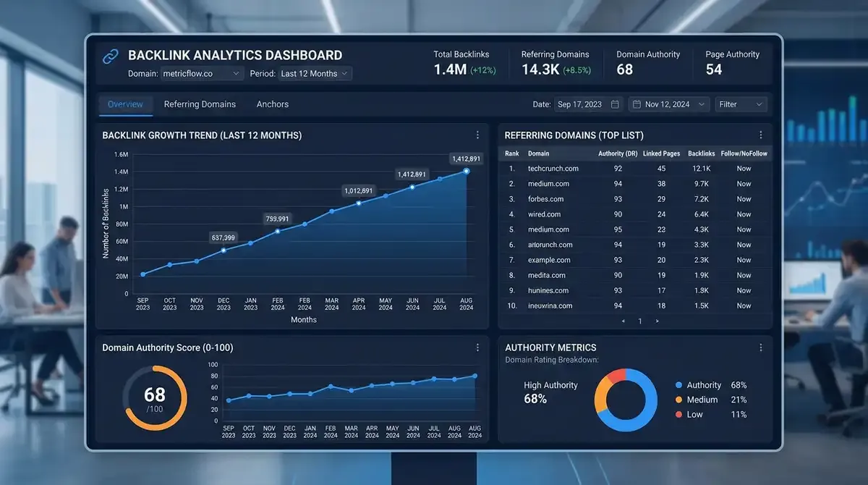Click the chain link logo icon
The height and width of the screenshot is (485, 868).
click(110, 55)
